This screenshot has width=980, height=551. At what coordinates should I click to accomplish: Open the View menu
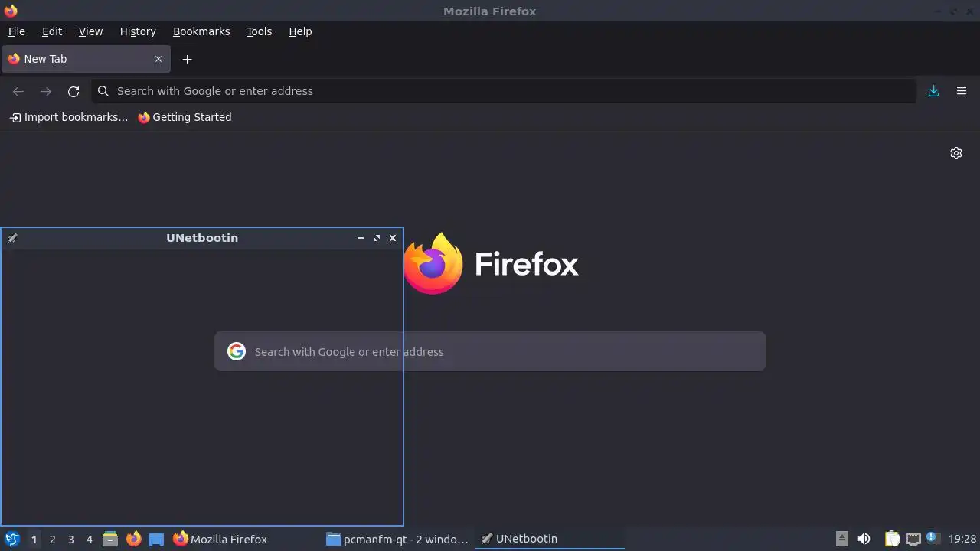tap(90, 31)
